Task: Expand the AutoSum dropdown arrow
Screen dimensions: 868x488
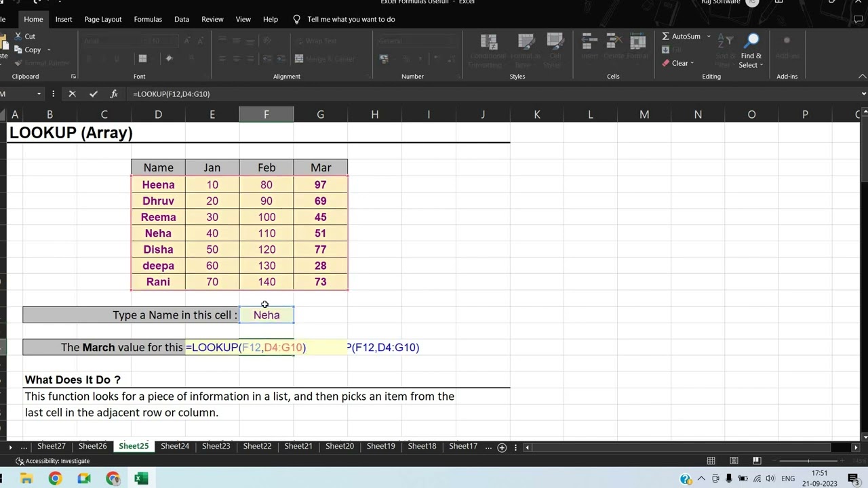Action: [x=709, y=36]
